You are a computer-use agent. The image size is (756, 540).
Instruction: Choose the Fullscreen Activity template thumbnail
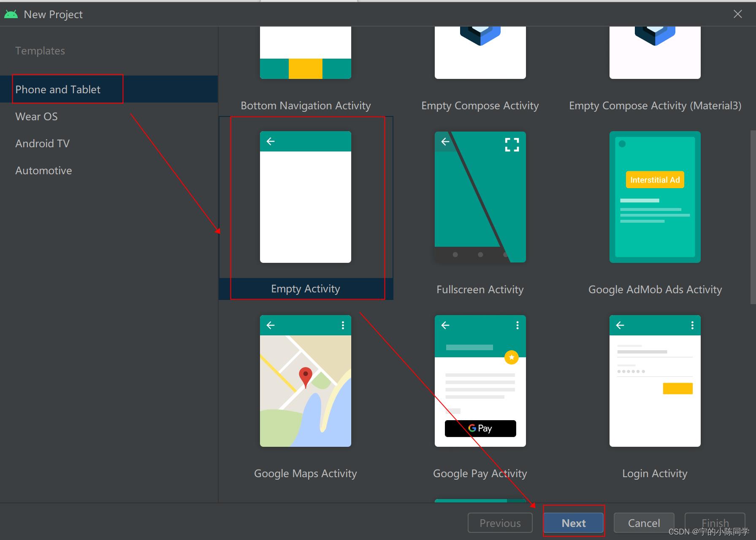click(x=480, y=197)
